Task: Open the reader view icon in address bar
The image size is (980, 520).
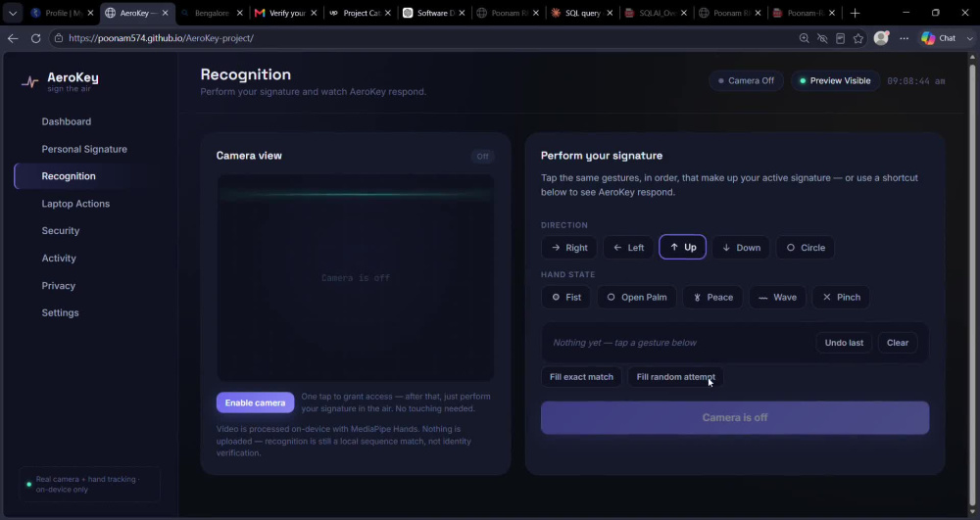Action: pyautogui.click(x=840, y=38)
